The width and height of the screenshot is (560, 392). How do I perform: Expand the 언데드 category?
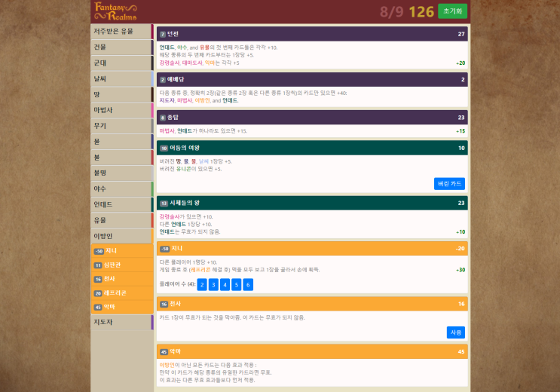pos(122,204)
